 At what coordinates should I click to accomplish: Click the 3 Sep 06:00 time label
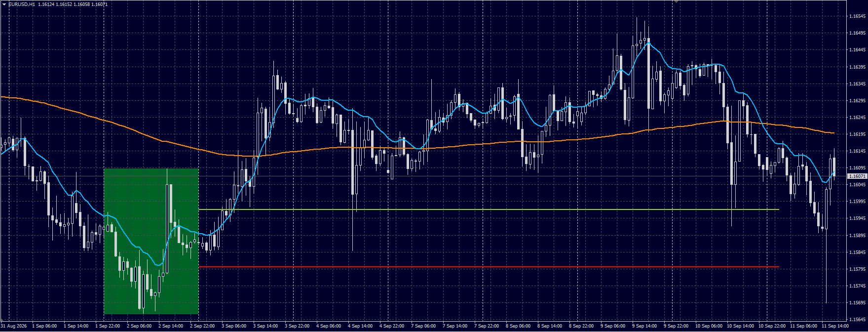(x=234, y=326)
